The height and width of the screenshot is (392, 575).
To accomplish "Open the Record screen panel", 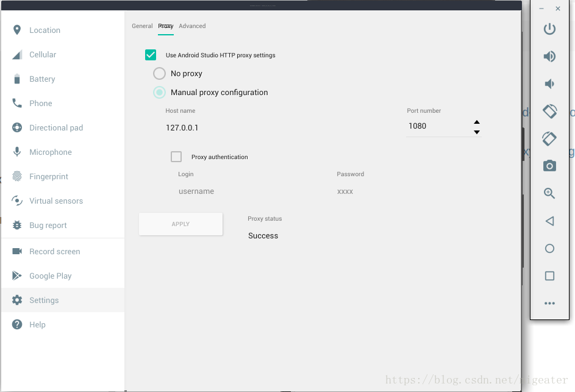I will click(63, 252).
